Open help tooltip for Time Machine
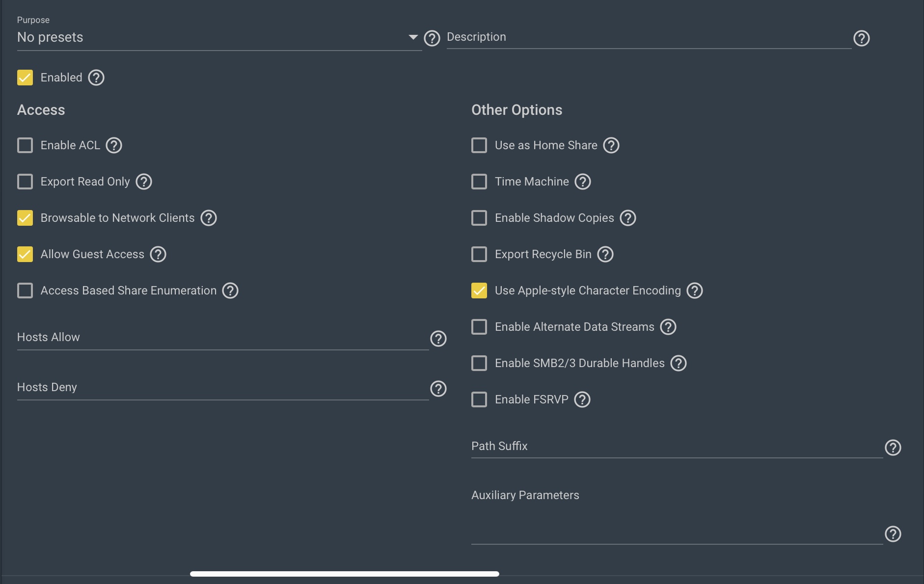 pos(583,182)
